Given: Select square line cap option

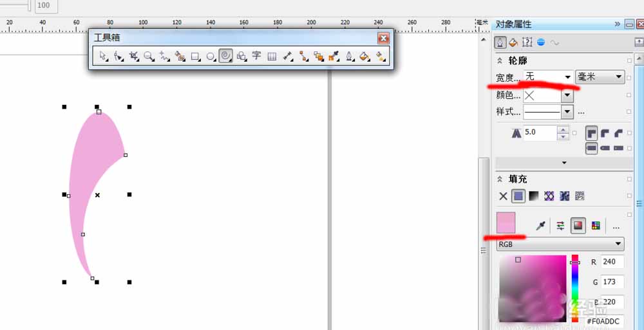Looking at the screenshot, I should [591, 148].
